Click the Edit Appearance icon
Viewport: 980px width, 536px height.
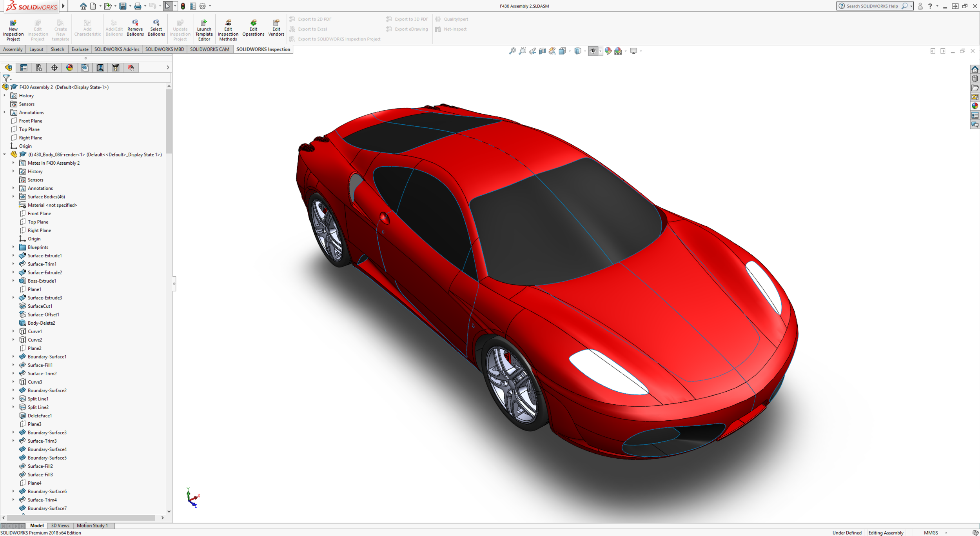608,51
